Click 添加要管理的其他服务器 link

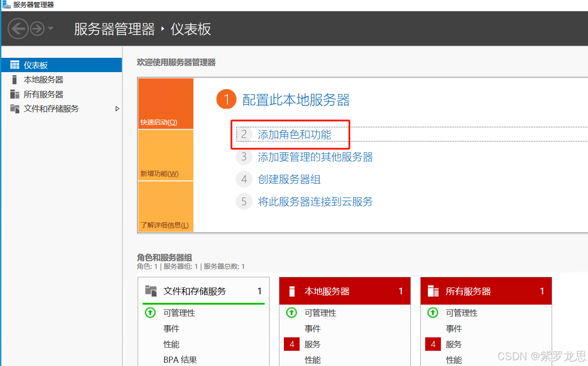[315, 157]
